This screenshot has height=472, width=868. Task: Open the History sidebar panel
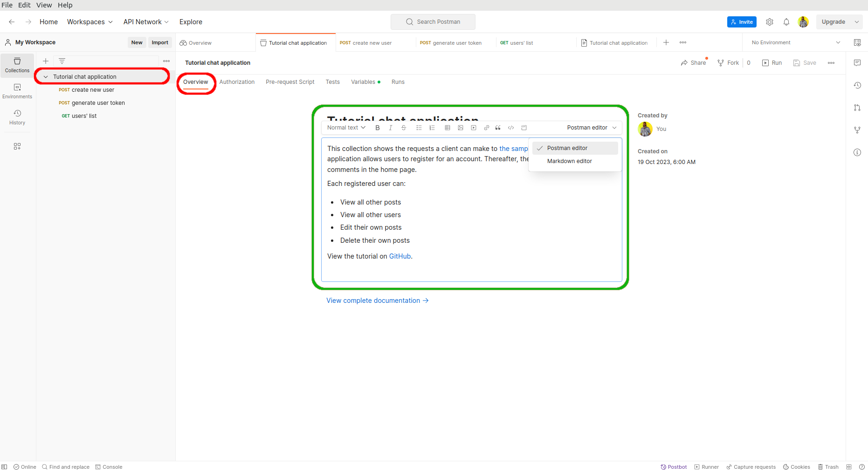[x=17, y=117]
